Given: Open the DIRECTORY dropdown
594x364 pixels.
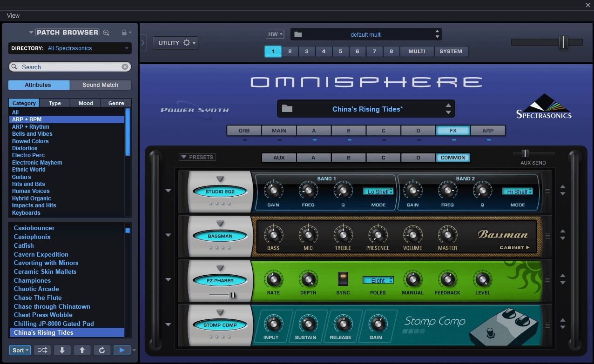Looking at the screenshot, I should click(x=70, y=48).
